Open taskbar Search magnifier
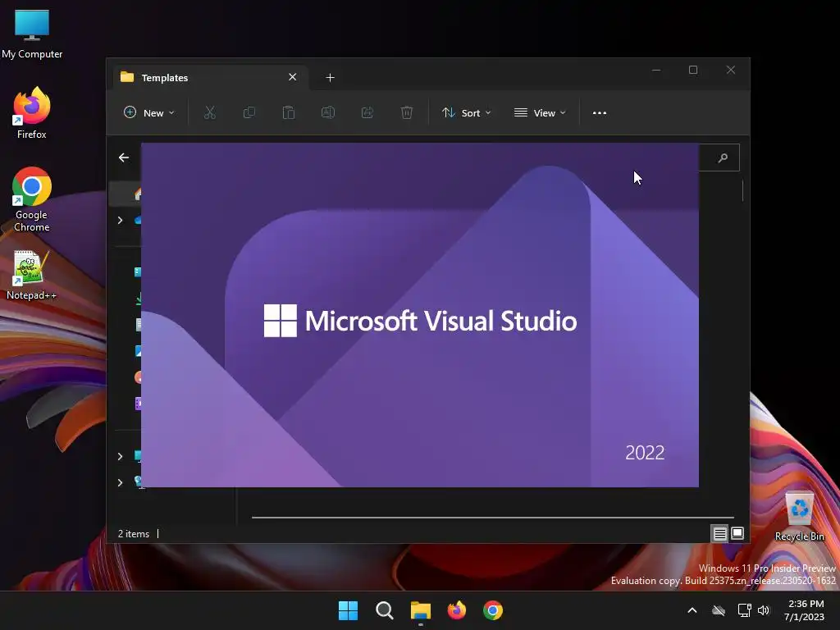 point(384,610)
